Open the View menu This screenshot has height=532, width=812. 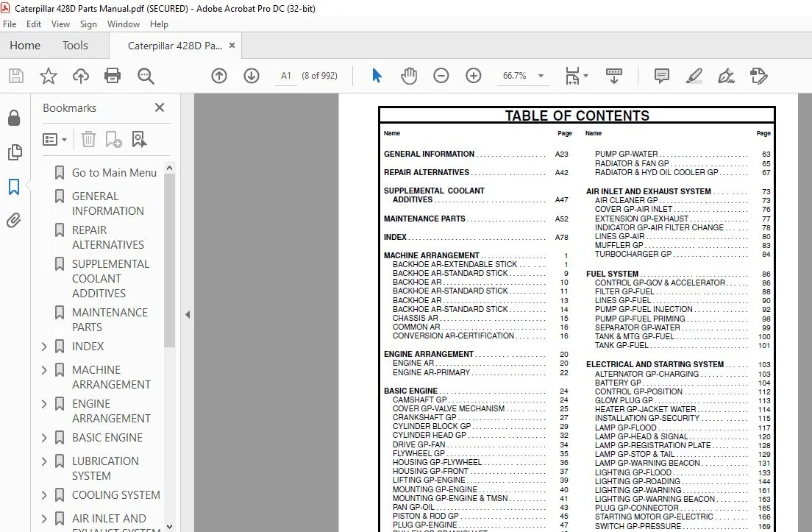tap(60, 24)
